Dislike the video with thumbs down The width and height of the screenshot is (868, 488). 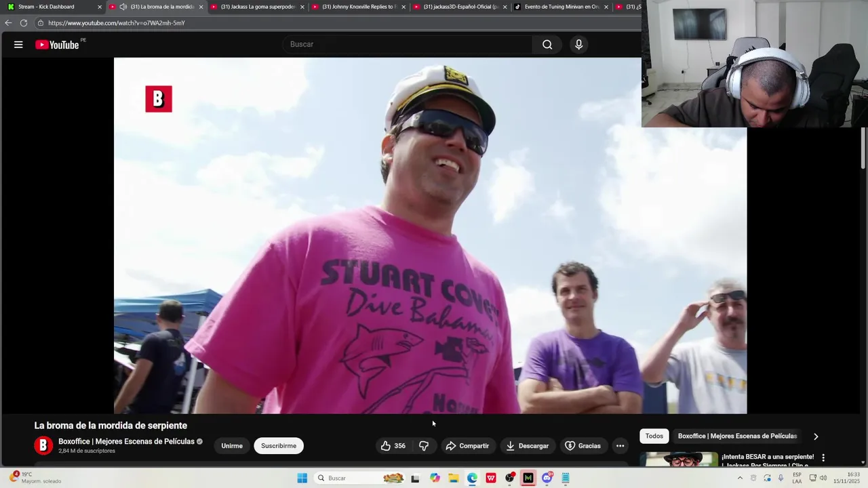(424, 446)
